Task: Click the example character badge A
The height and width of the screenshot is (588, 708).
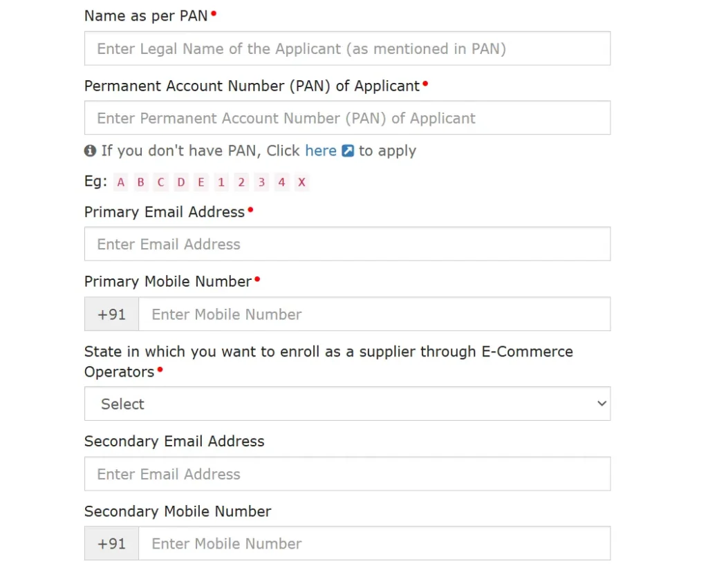Action: coord(121,182)
